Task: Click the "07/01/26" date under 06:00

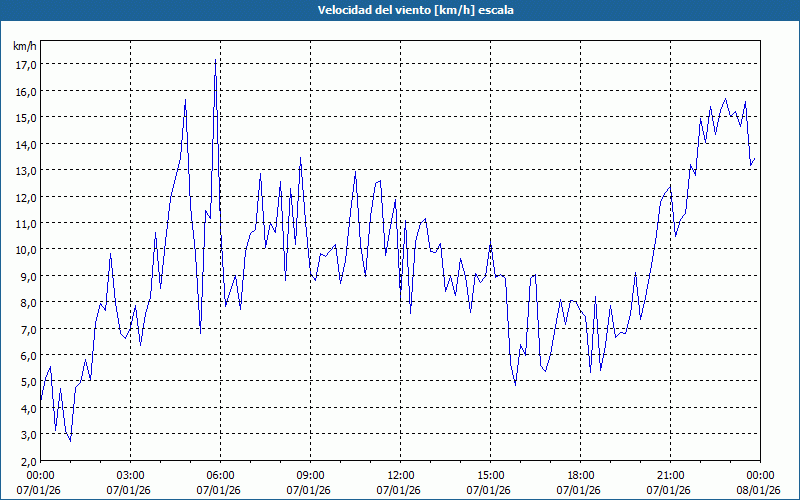Action: click(x=218, y=490)
